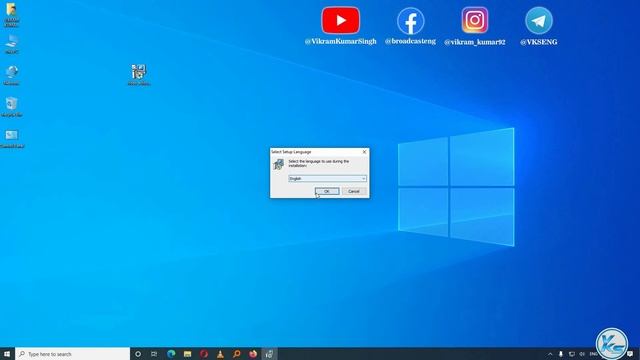The image size is (640, 360).
Task: Select the setup installer icon on the desktop
Action: (139, 74)
